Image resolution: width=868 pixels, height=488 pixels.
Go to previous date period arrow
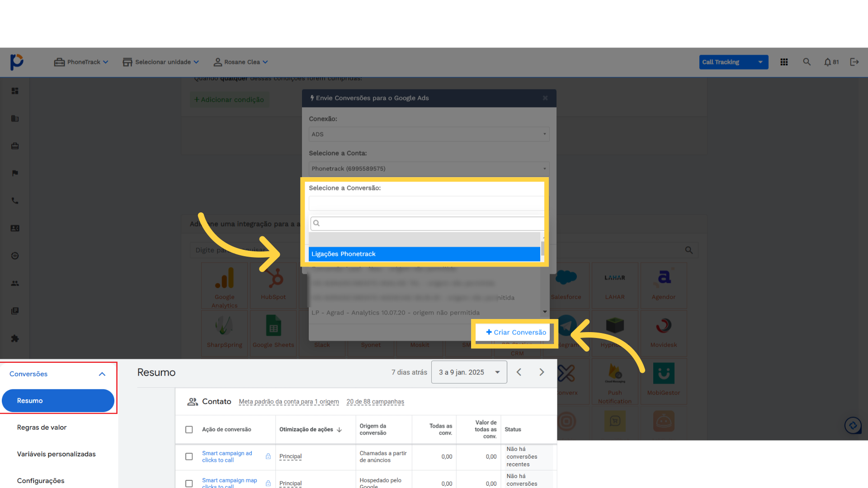519,372
